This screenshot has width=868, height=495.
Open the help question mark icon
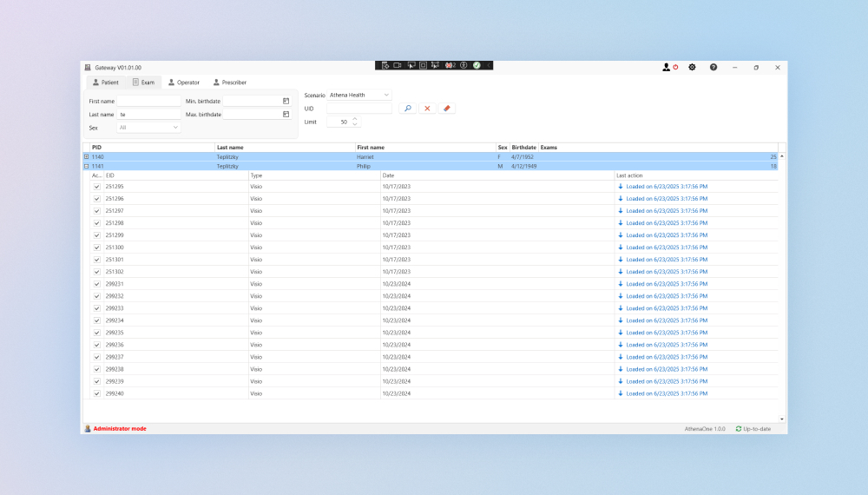click(x=713, y=67)
